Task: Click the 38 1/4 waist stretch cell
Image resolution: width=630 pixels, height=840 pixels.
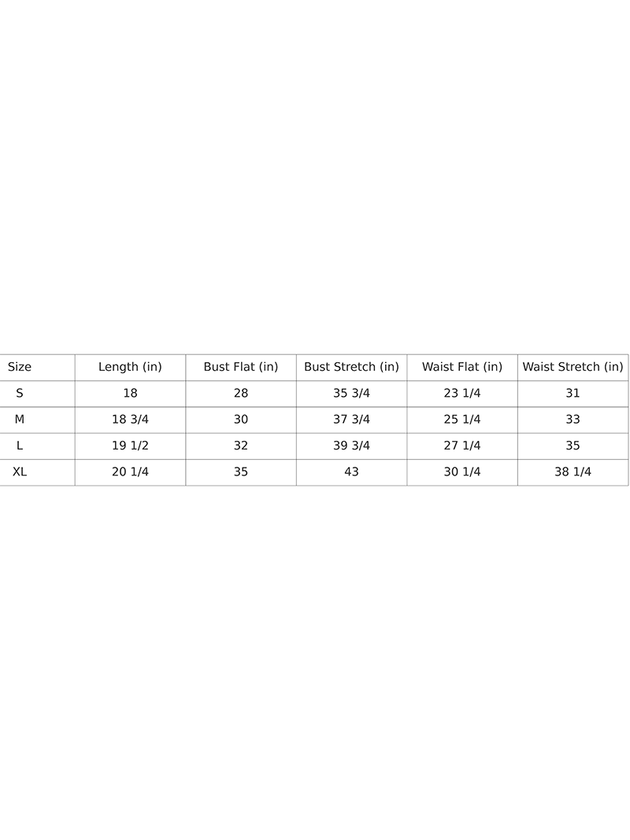Action: pos(573,472)
